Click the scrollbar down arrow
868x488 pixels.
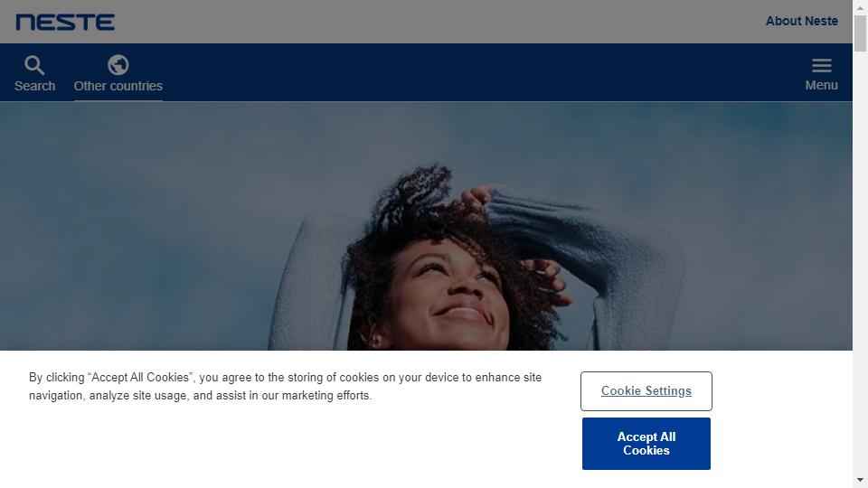pyautogui.click(x=860, y=480)
